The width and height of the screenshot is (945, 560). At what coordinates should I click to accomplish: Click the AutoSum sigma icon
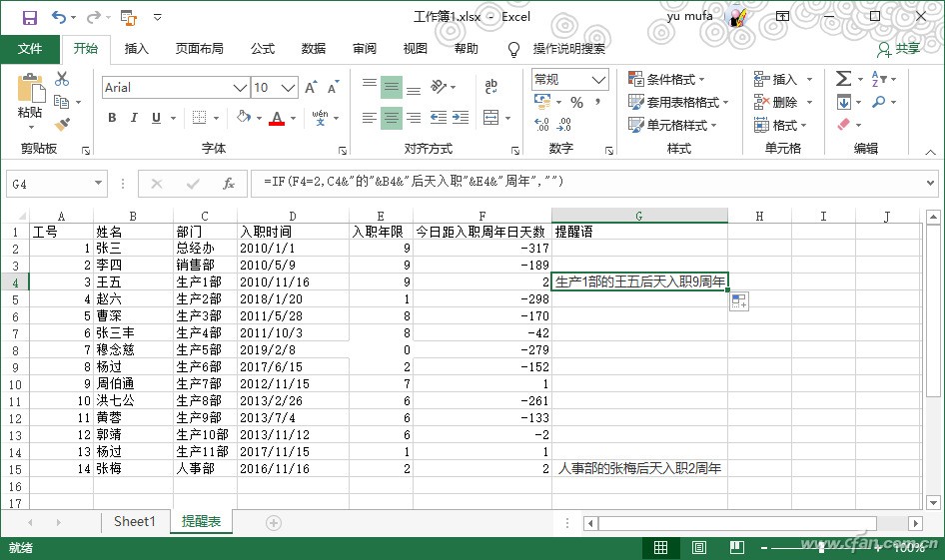[843, 79]
